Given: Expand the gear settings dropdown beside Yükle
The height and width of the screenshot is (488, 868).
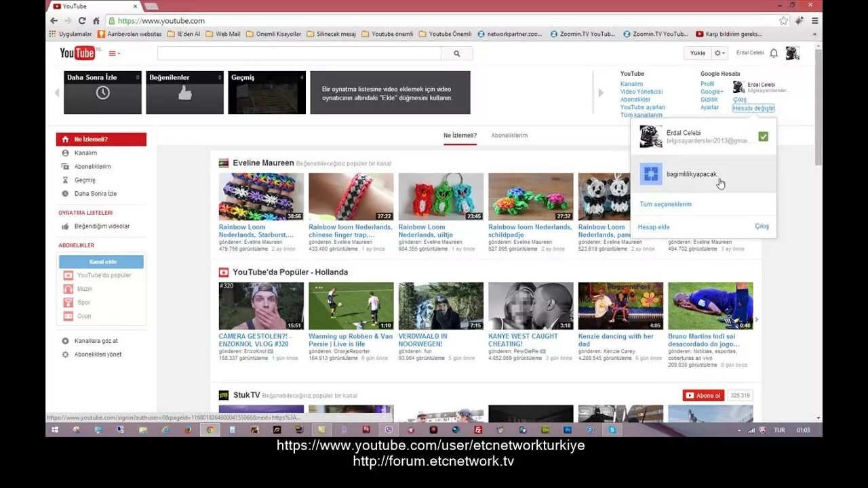Looking at the screenshot, I should tap(719, 53).
